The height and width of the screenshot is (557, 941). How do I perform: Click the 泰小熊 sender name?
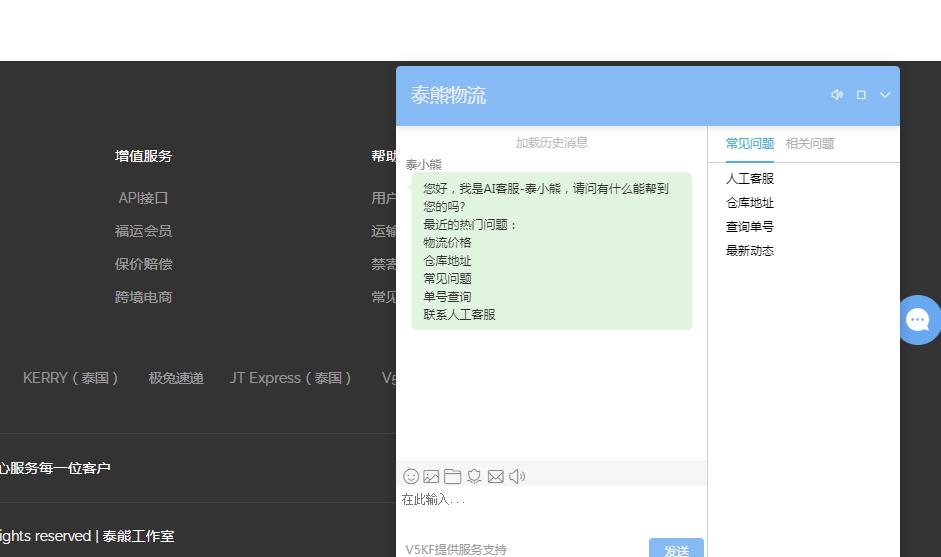point(423,164)
